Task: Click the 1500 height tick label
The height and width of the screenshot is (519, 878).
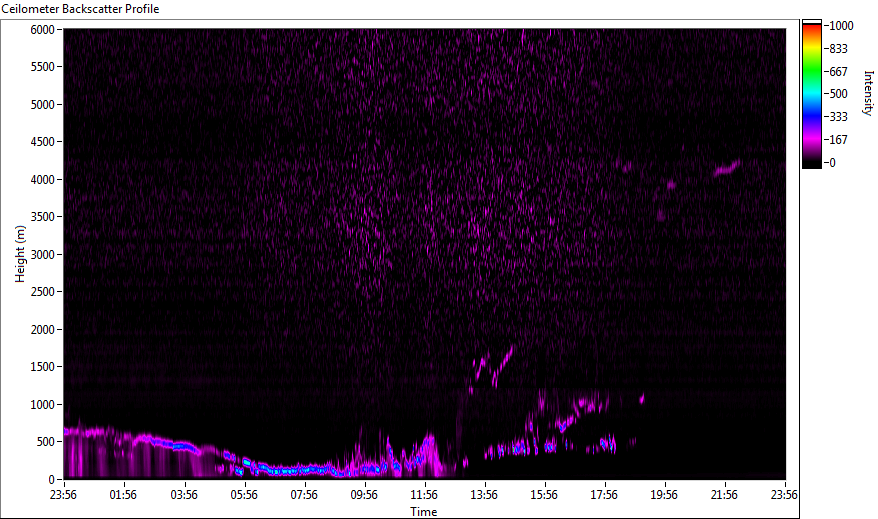Action: pyautogui.click(x=43, y=367)
